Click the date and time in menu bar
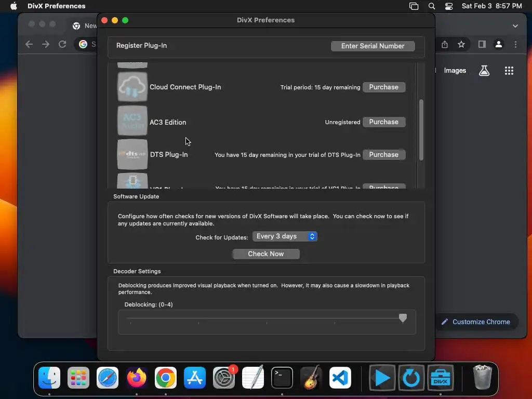The image size is (532, 399). (491, 6)
